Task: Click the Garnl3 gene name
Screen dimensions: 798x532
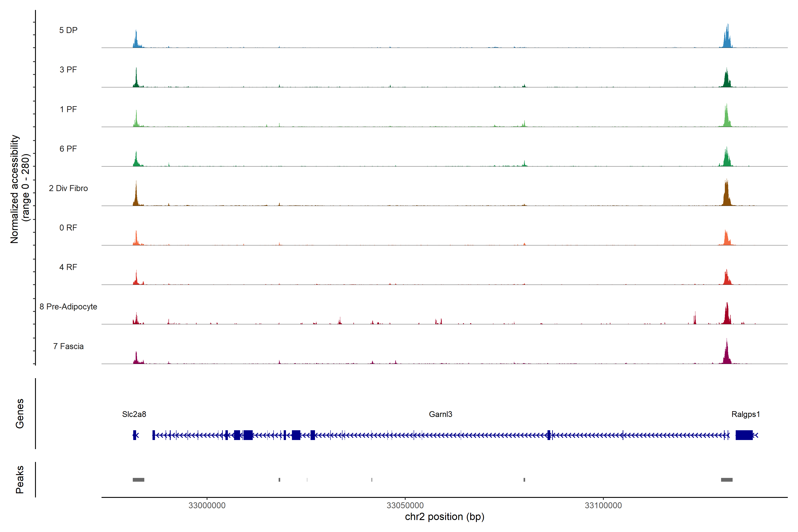Action: (440, 414)
